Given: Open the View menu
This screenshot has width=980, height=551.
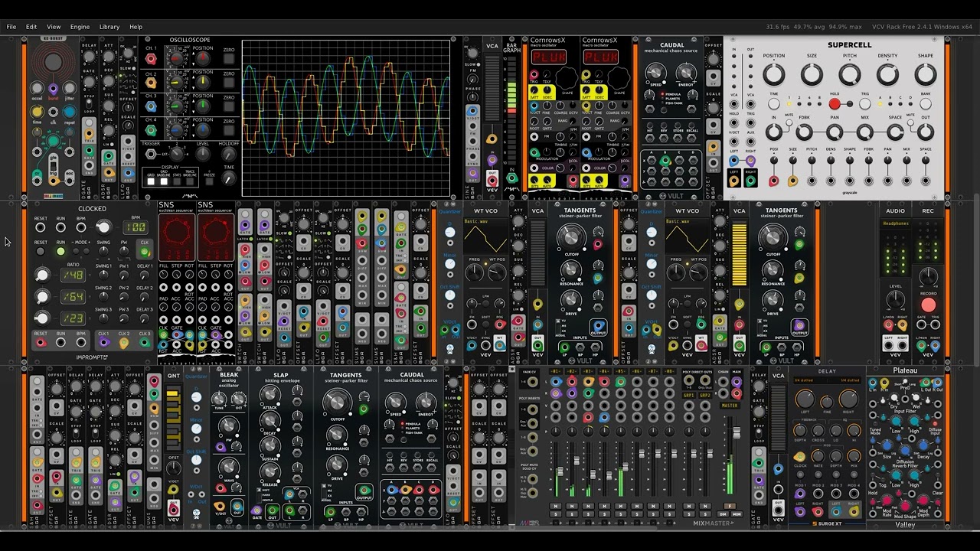Looking at the screenshot, I should 54,27.
